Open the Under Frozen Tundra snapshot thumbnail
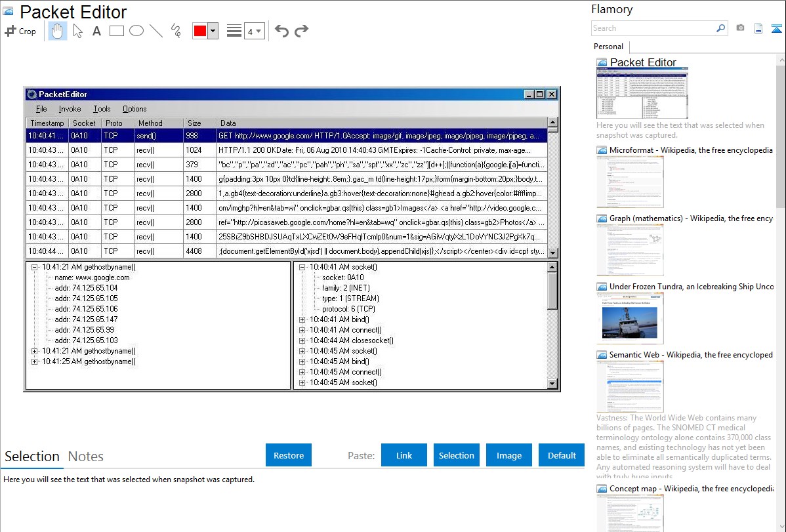 (x=630, y=318)
